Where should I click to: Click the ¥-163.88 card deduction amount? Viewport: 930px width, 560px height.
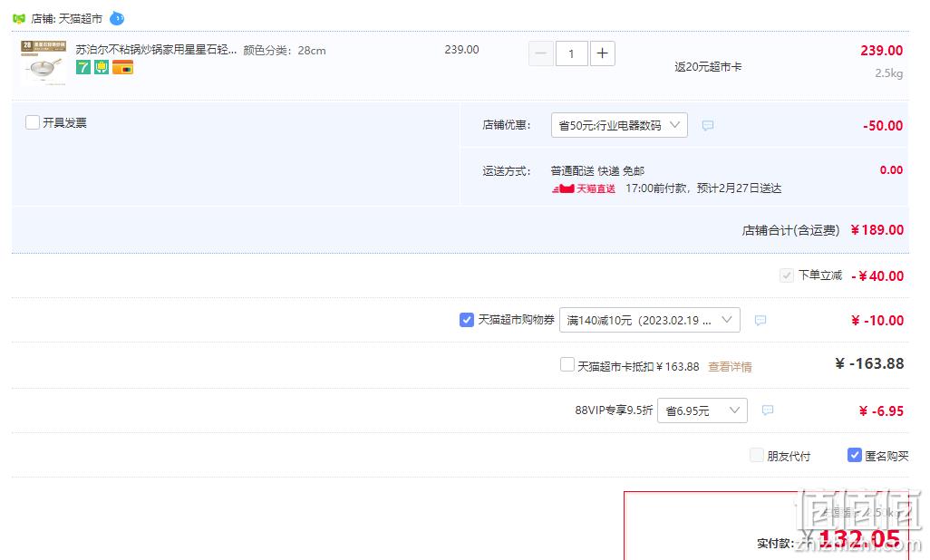point(869,363)
